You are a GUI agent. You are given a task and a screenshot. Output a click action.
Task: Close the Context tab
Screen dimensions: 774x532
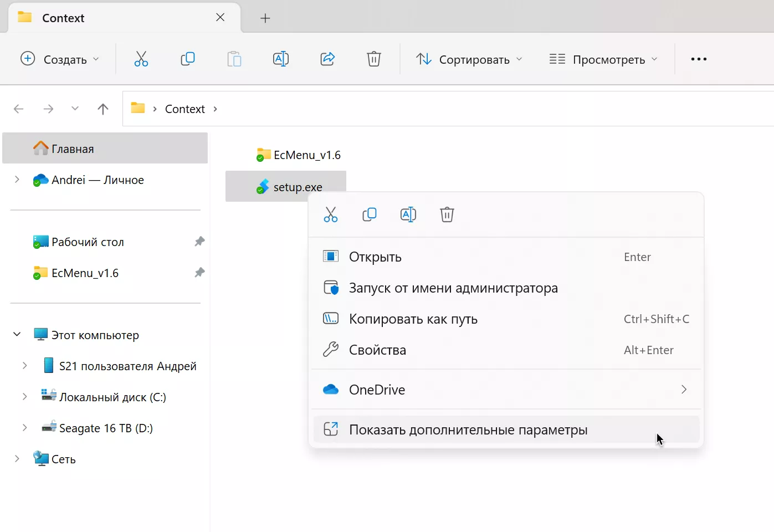[221, 18]
